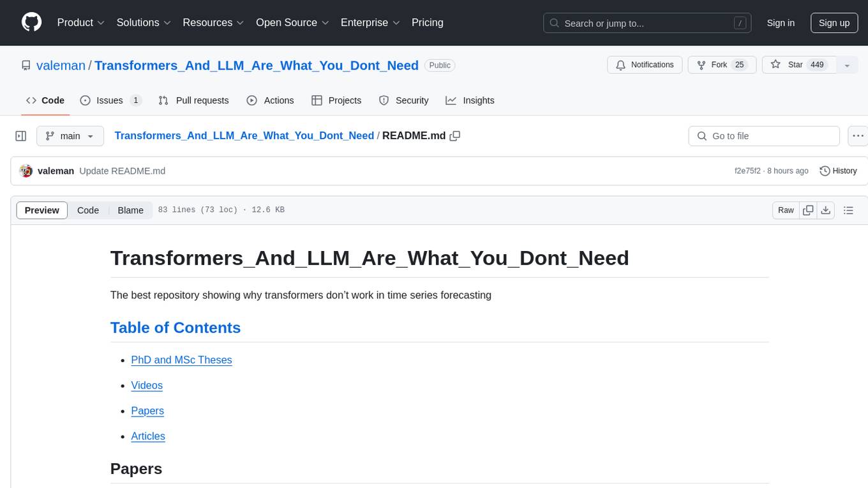Switch to the Pull requests tab

193,100
